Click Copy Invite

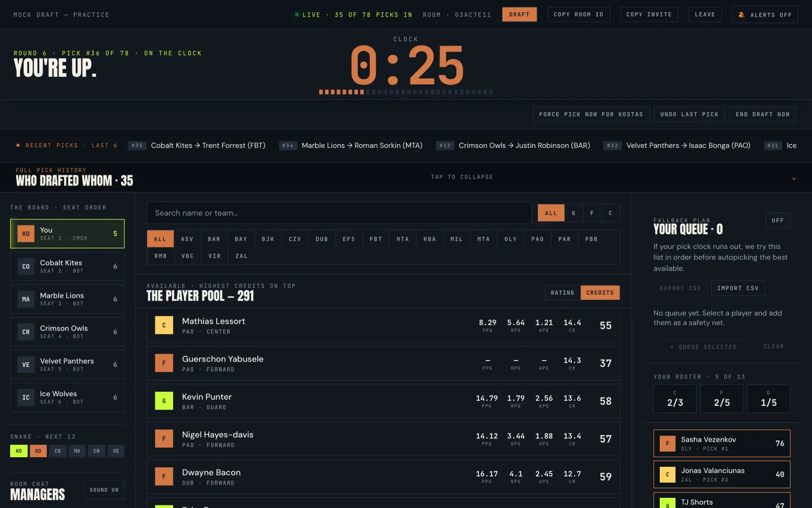[649, 14]
